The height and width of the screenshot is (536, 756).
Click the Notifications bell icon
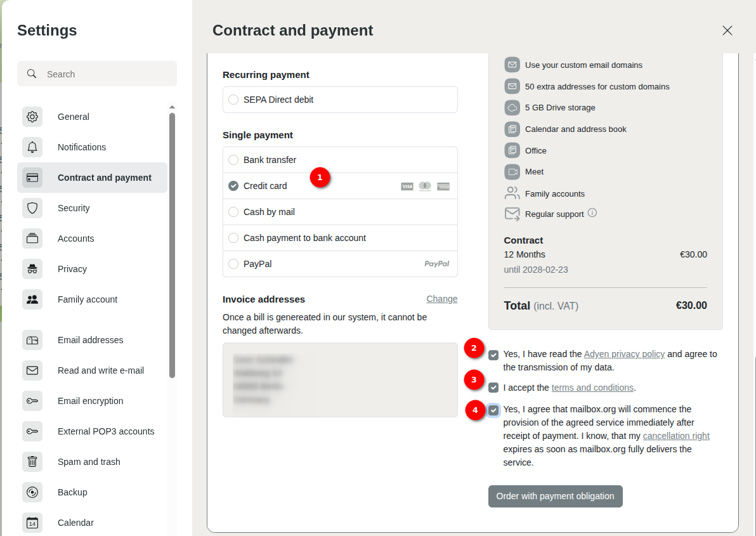click(32, 147)
